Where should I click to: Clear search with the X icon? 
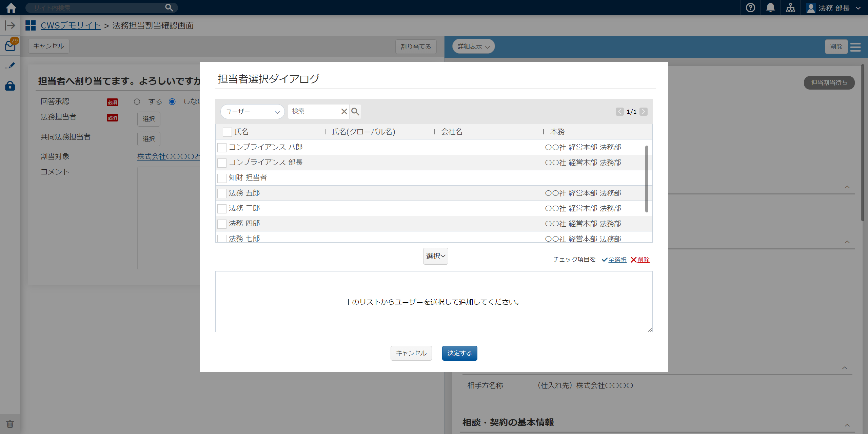click(344, 111)
